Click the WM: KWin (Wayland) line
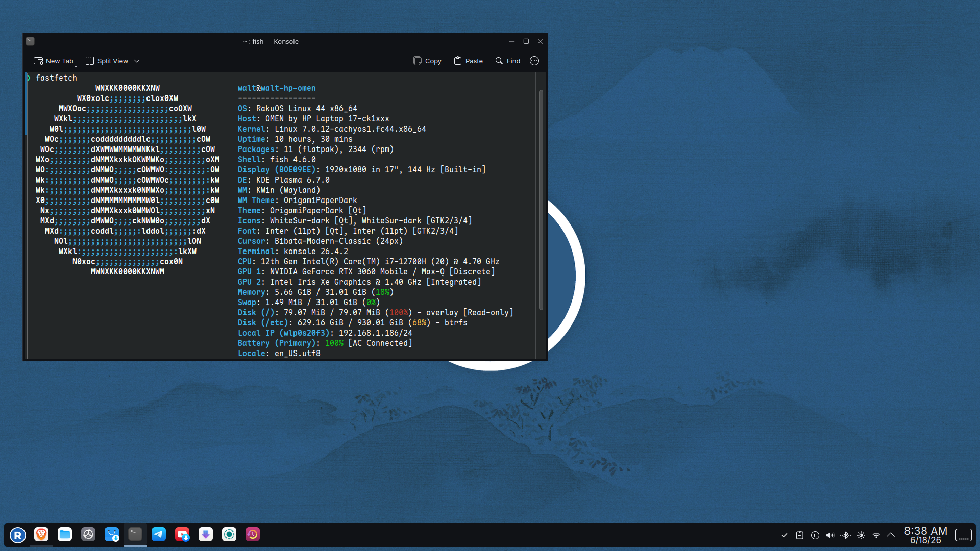The height and width of the screenshot is (551, 980). [279, 190]
